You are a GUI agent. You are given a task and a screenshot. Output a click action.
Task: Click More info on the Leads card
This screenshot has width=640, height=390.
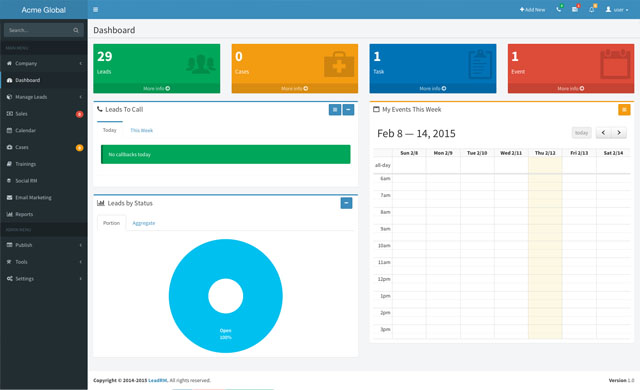coord(156,89)
